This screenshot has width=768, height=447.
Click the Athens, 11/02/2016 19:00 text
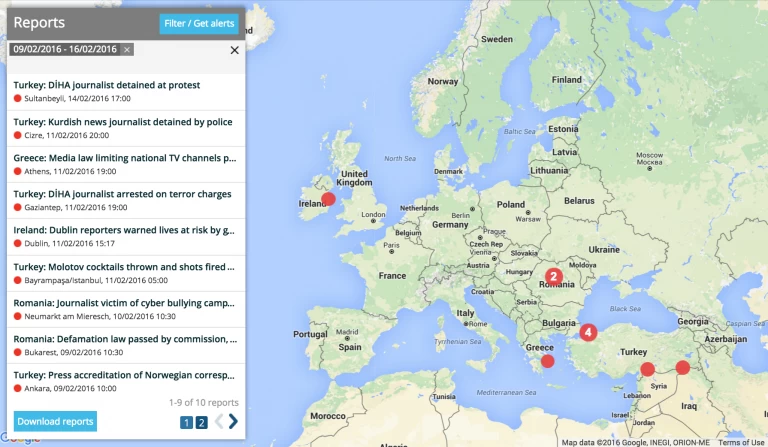(70, 171)
